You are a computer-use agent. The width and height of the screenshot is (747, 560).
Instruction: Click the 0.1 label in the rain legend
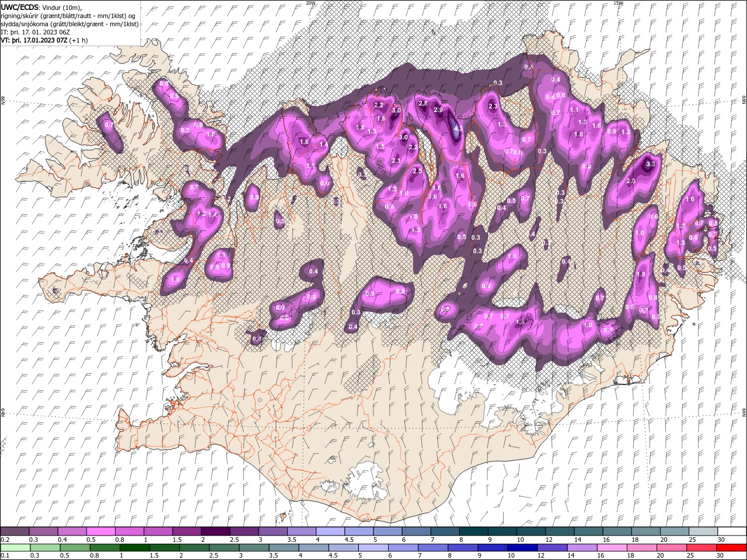tap(4, 556)
